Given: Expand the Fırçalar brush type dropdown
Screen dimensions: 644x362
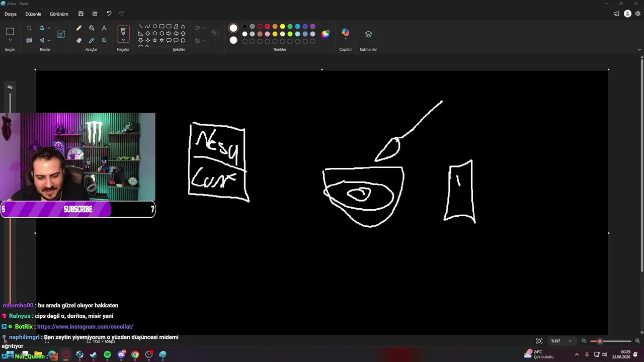Looking at the screenshot, I should (x=123, y=40).
